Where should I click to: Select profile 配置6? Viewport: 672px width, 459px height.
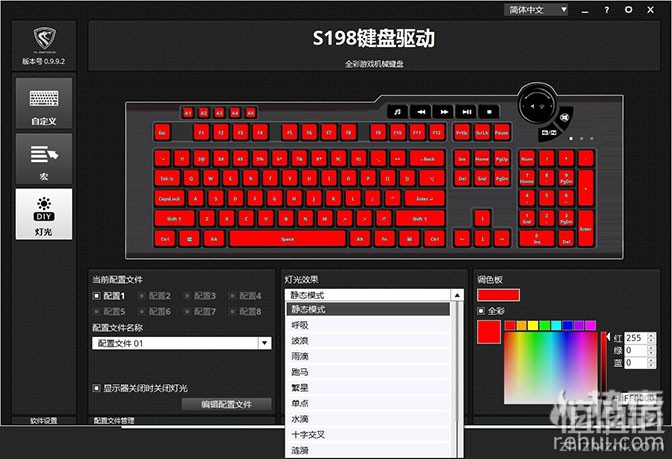155,312
